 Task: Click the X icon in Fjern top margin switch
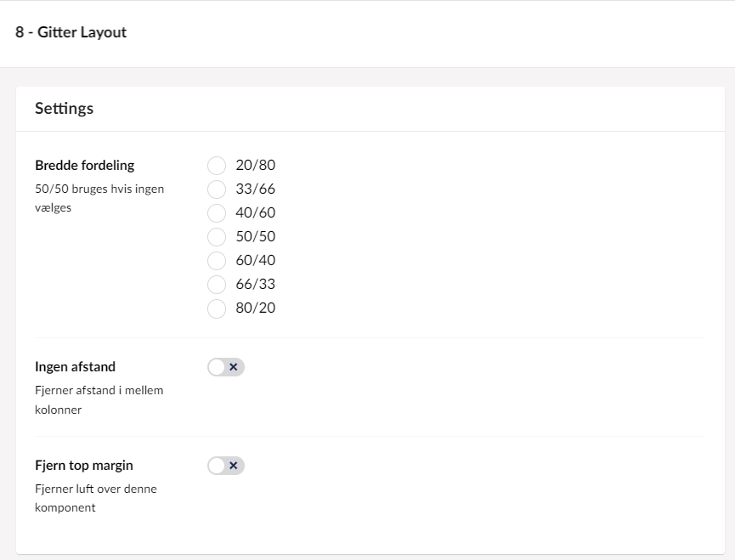234,466
